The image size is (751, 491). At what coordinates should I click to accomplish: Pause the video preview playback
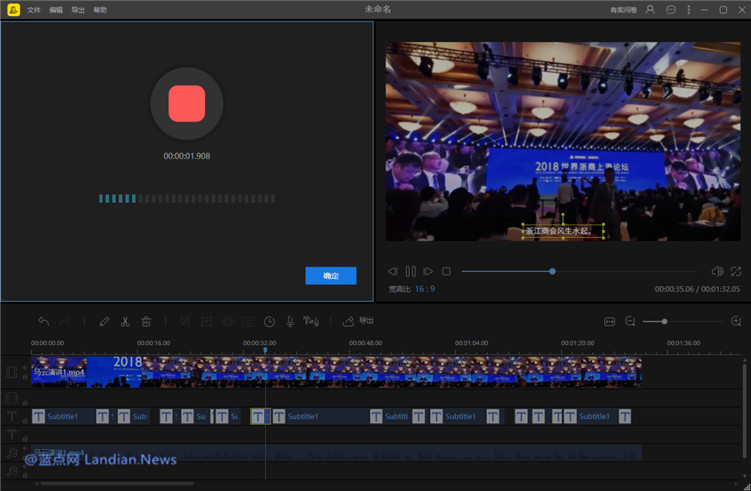point(410,271)
